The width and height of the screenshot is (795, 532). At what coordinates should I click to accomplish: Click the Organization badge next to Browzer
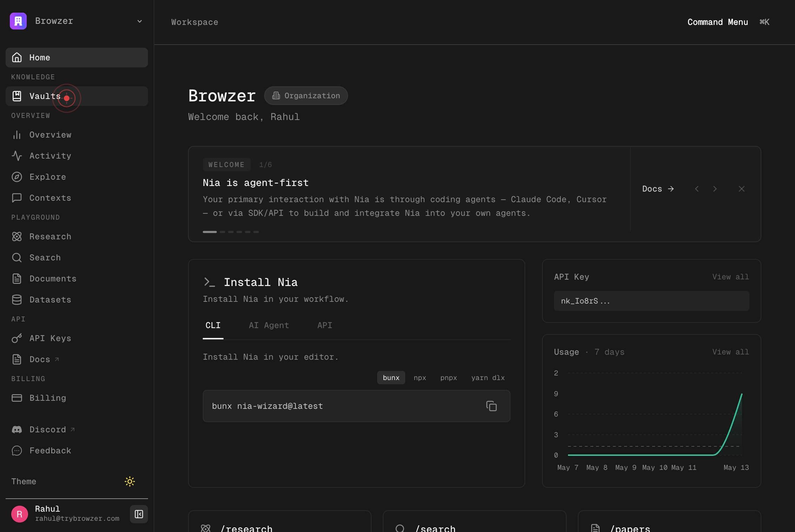[x=306, y=96]
